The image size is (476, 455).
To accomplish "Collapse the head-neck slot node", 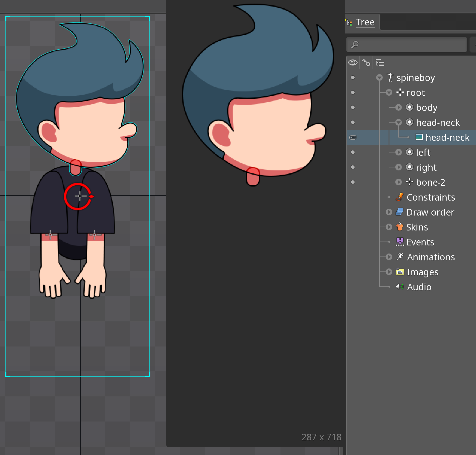I will click(399, 122).
